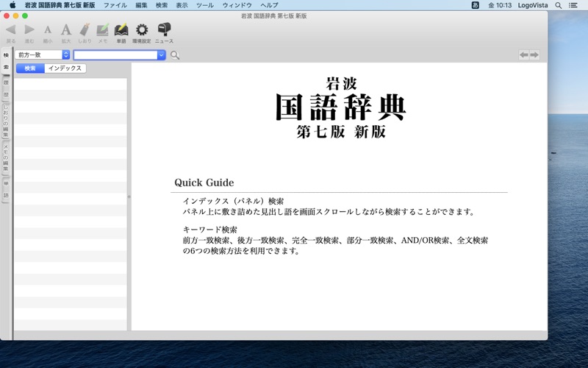The image size is (588, 368).
Task: Open the メモの編集 side tab
Action: [6, 157]
